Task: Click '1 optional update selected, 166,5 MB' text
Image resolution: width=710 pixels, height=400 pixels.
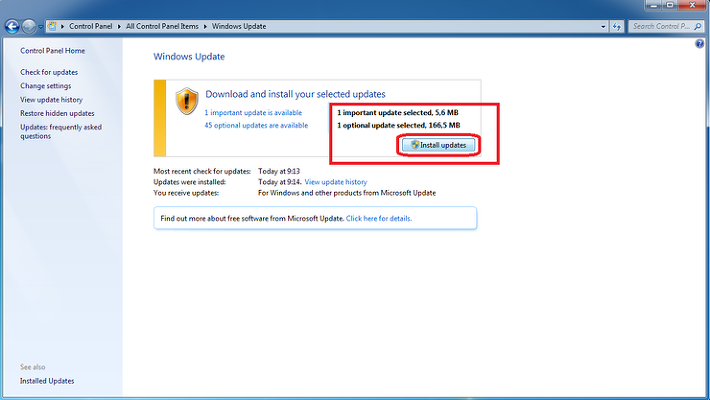Action: click(x=398, y=125)
